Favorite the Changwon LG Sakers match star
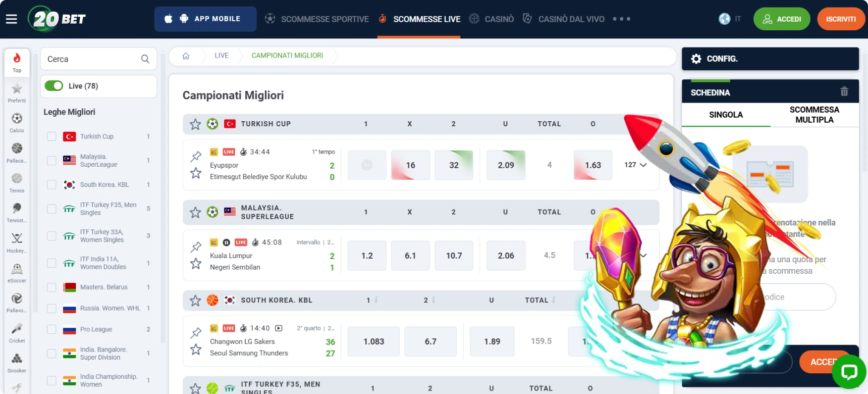The width and height of the screenshot is (868, 394). [x=196, y=349]
